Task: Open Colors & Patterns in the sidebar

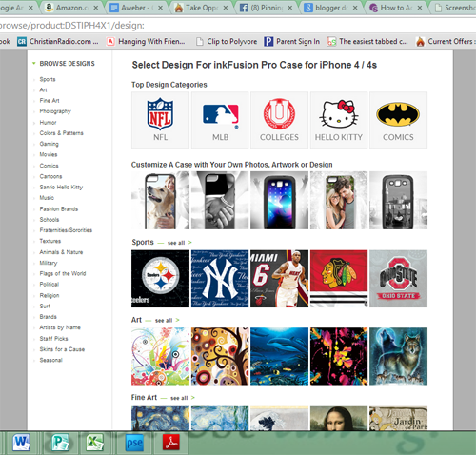Action: [x=61, y=133]
